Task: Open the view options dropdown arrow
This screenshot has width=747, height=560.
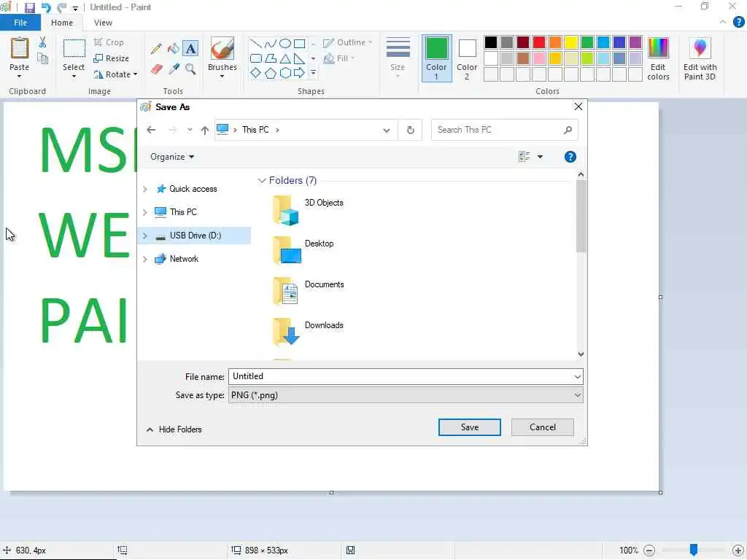Action: pos(540,157)
